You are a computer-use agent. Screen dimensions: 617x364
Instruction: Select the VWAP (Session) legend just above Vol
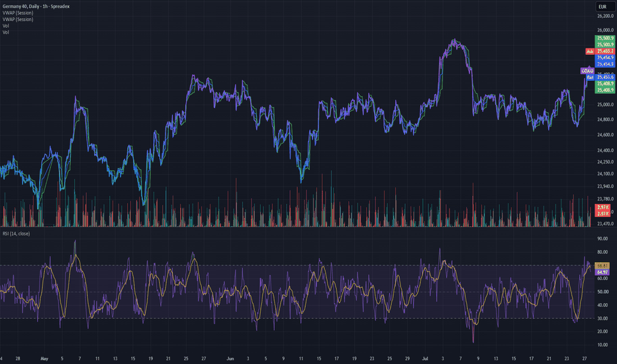[x=18, y=19]
